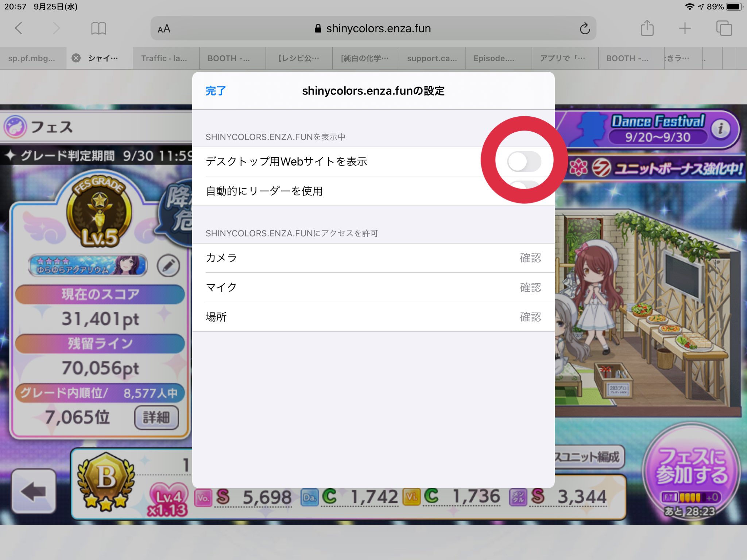Tap Safari forward arrow
This screenshot has width=747, height=560.
(56, 28)
